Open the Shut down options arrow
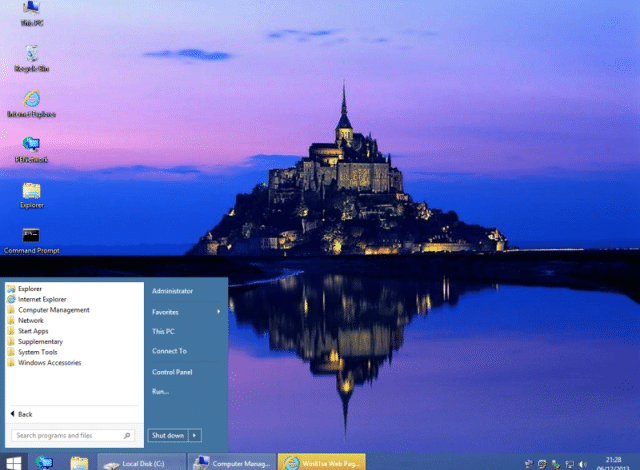Image resolution: width=640 pixels, height=470 pixels. pyautogui.click(x=195, y=435)
